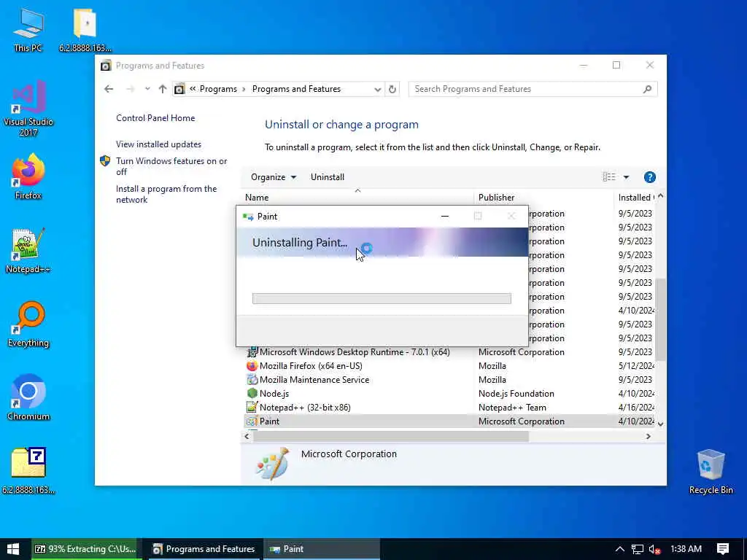747x560 pixels.
Task: Go back using the back arrow
Action: (109, 89)
